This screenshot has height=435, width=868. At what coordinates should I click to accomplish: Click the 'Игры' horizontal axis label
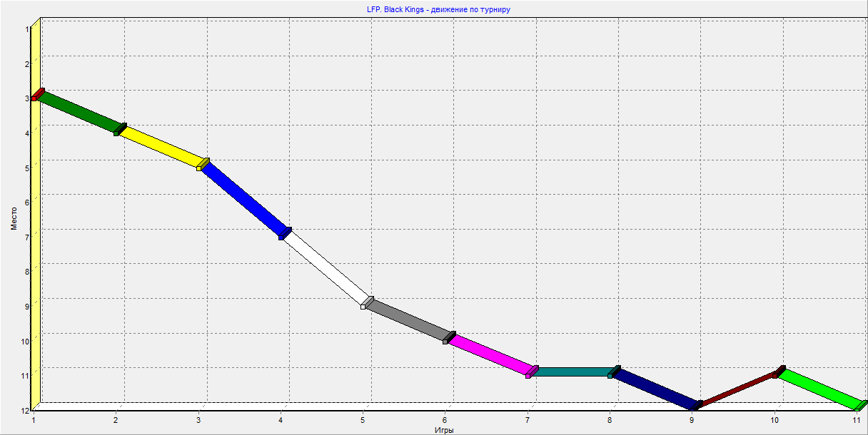pyautogui.click(x=444, y=430)
